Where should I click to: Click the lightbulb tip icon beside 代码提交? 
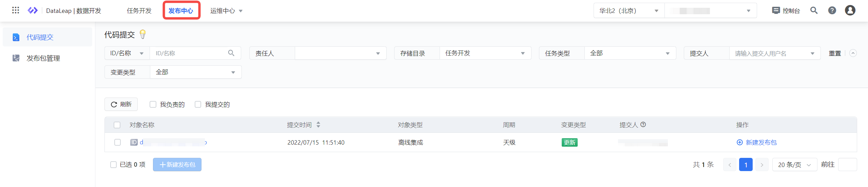click(x=143, y=34)
